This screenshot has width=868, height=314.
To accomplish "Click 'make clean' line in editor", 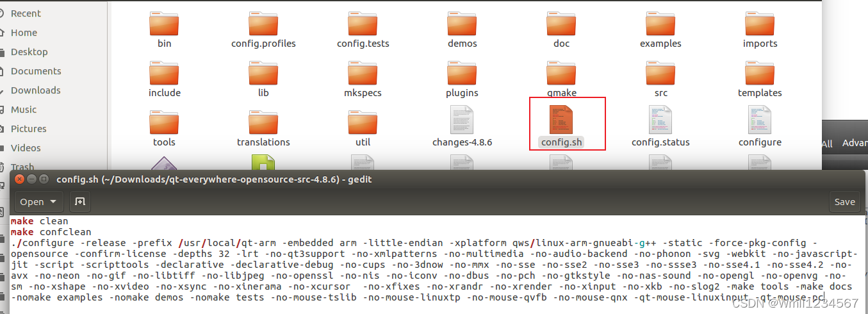I will (x=39, y=222).
